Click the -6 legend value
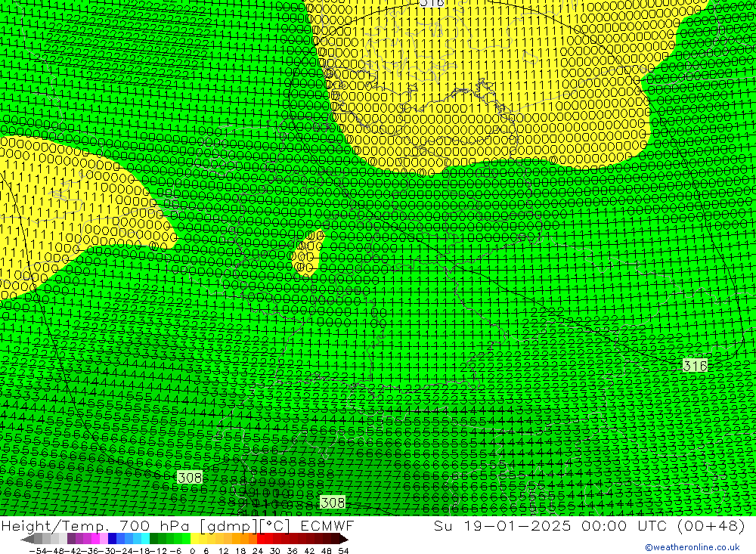The height and width of the screenshot is (554, 756). (175, 551)
